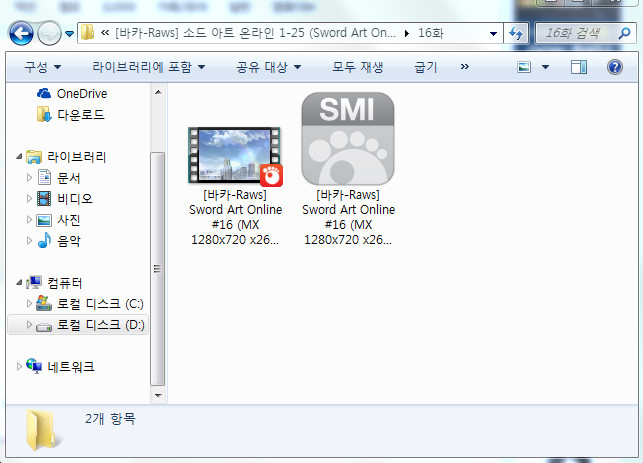Select 컴퓨터 in navigation pane

(65, 283)
